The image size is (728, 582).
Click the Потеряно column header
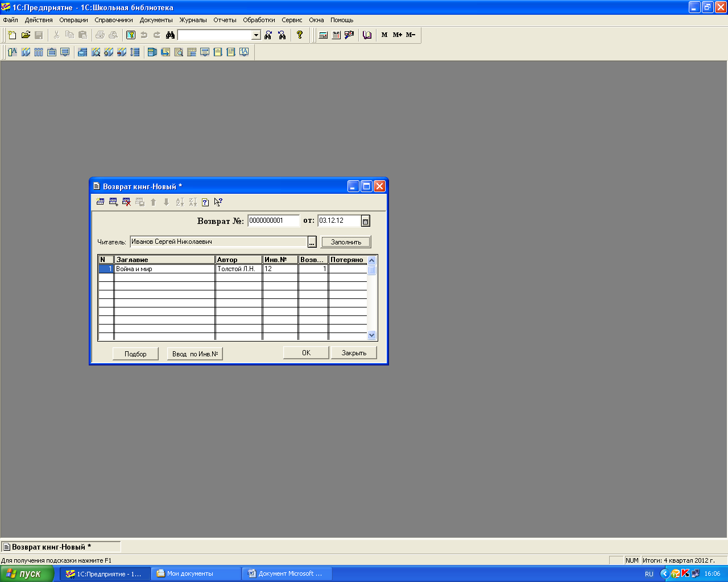coord(348,260)
